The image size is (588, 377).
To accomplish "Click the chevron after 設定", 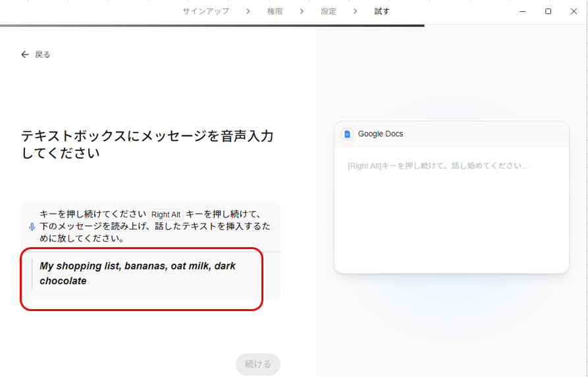I will click(x=356, y=11).
